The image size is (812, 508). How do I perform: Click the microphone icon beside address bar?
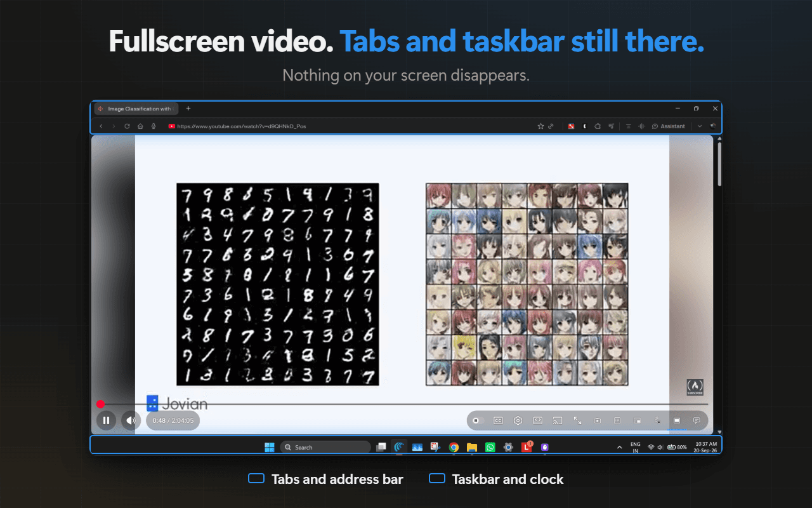[x=154, y=126]
